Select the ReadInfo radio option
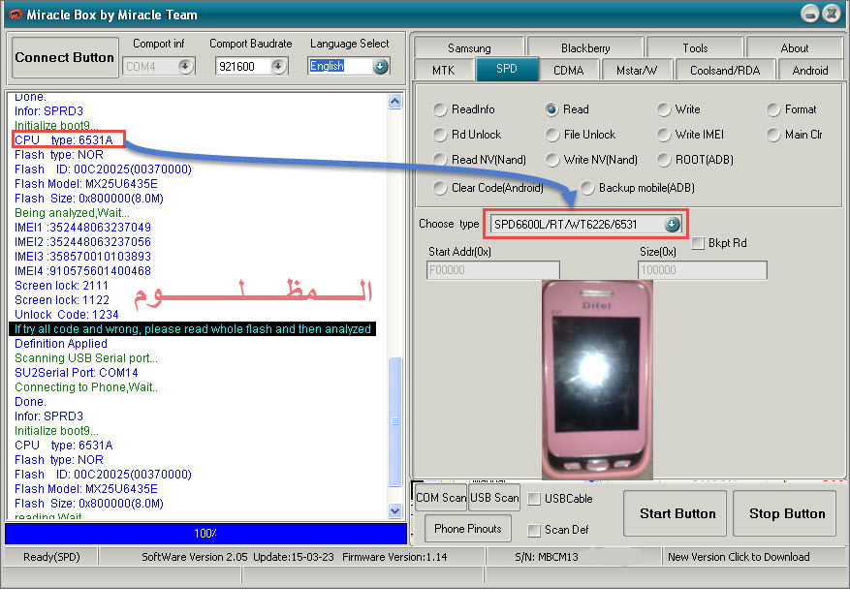This screenshot has height=616, width=850. click(464, 109)
